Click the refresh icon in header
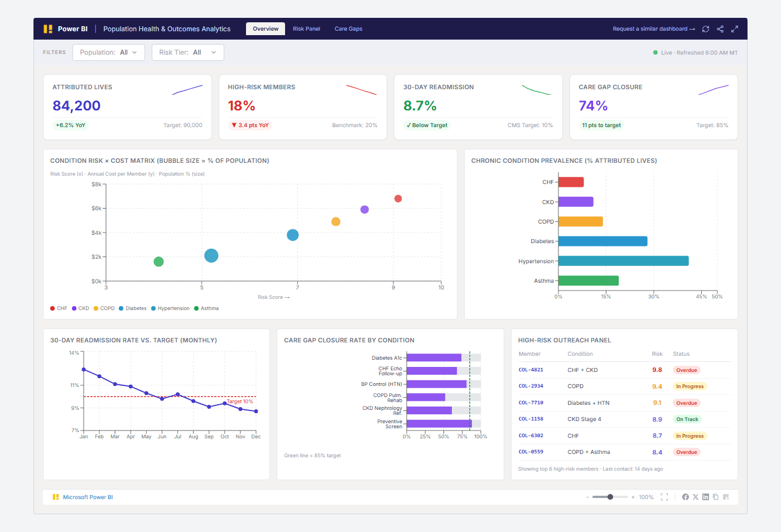Viewport: 781px width, 532px height. (706, 29)
